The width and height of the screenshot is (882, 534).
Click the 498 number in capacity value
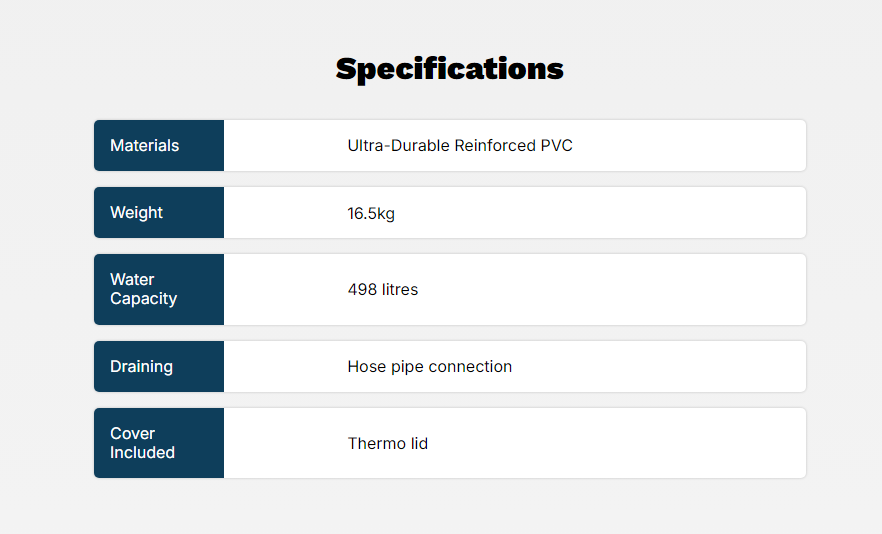362,290
